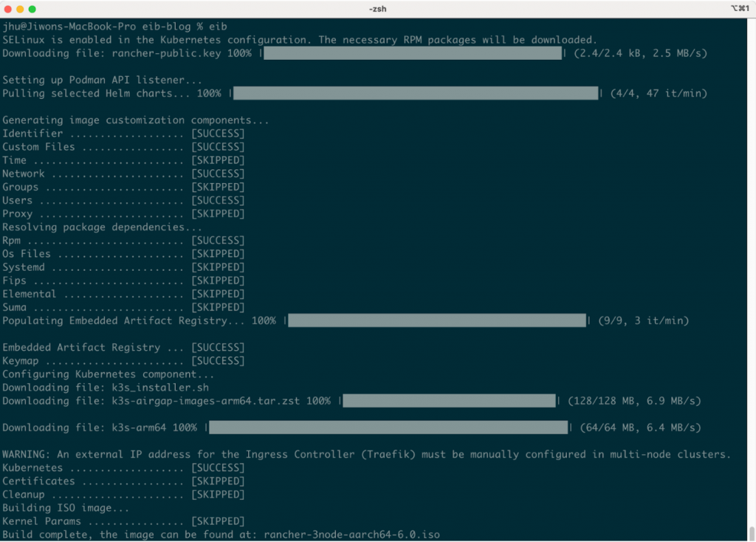Click the ⌥⌘1 window shortcut indicator

coord(738,9)
